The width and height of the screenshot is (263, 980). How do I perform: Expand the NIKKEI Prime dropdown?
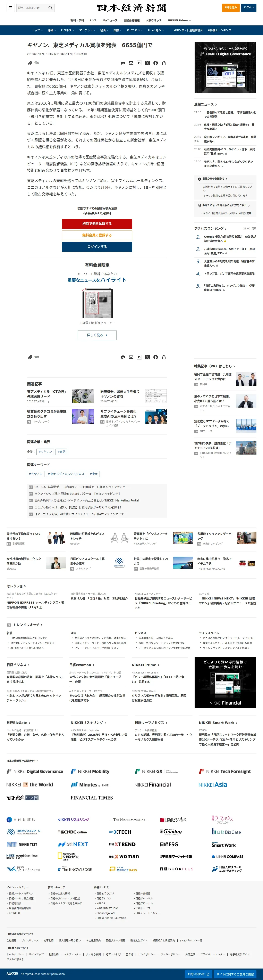coord(179,21)
